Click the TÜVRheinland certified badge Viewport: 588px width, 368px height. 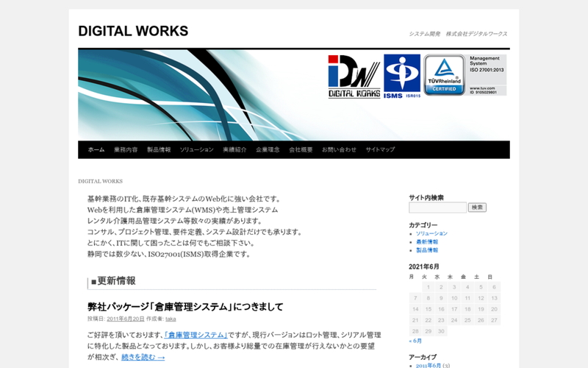(444, 75)
